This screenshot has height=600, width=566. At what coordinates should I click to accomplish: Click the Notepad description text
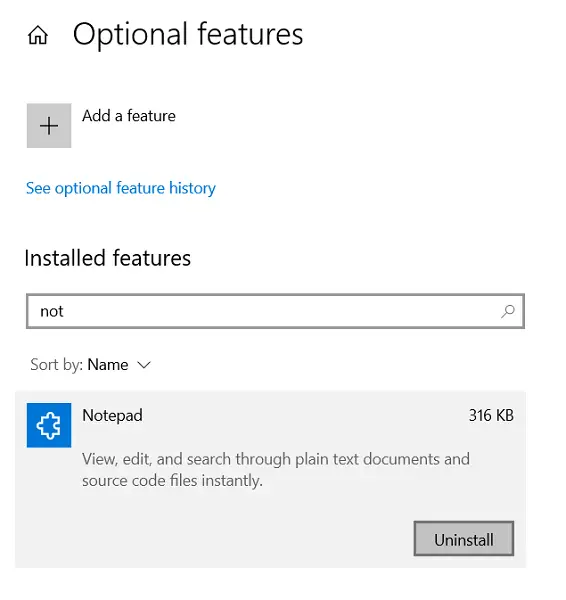pyautogui.click(x=276, y=470)
